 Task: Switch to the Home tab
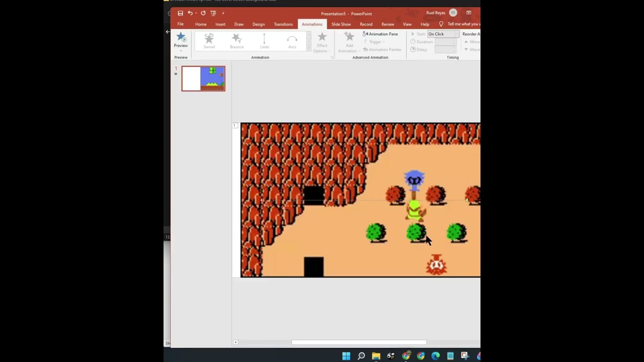click(x=201, y=24)
